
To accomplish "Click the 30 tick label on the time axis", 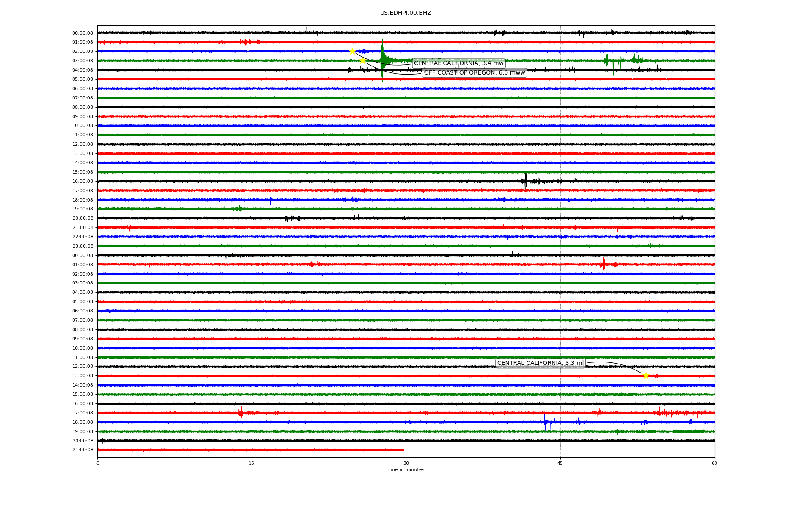I will pos(406,463).
